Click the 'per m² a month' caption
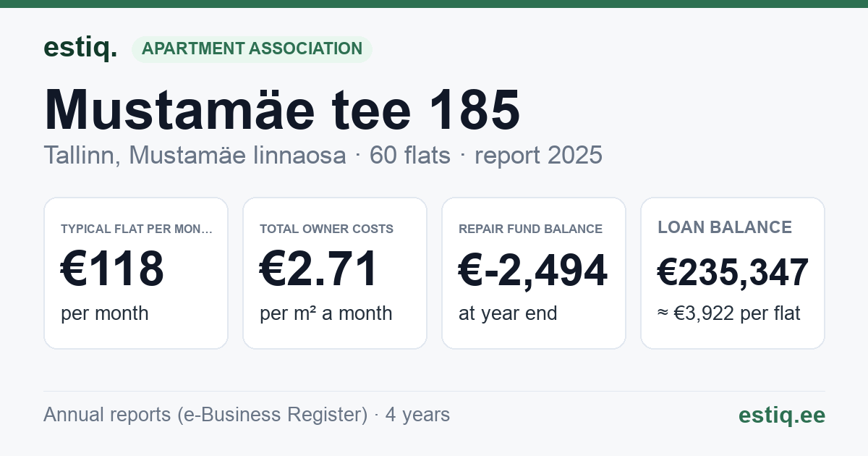This screenshot has width=868, height=456. 326,313
